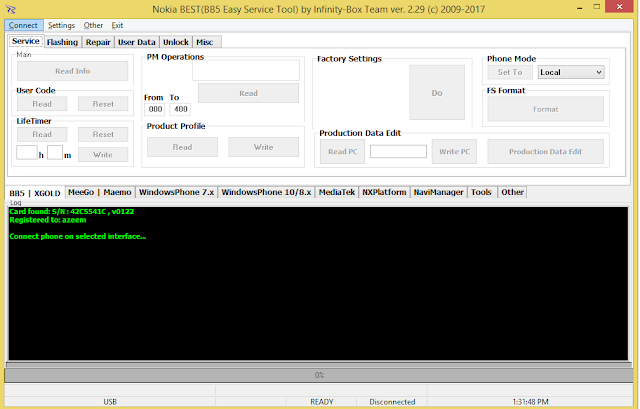
Task: Click the USB status bar entry
Action: [110, 402]
